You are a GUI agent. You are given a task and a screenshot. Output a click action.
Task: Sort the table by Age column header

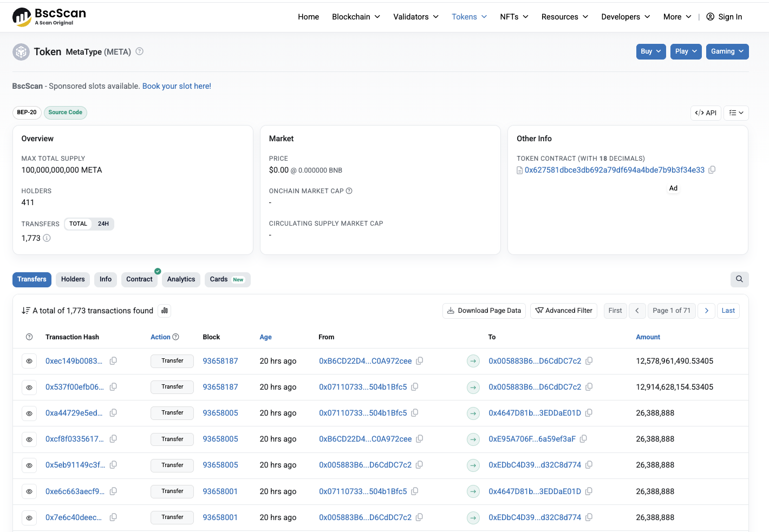265,337
